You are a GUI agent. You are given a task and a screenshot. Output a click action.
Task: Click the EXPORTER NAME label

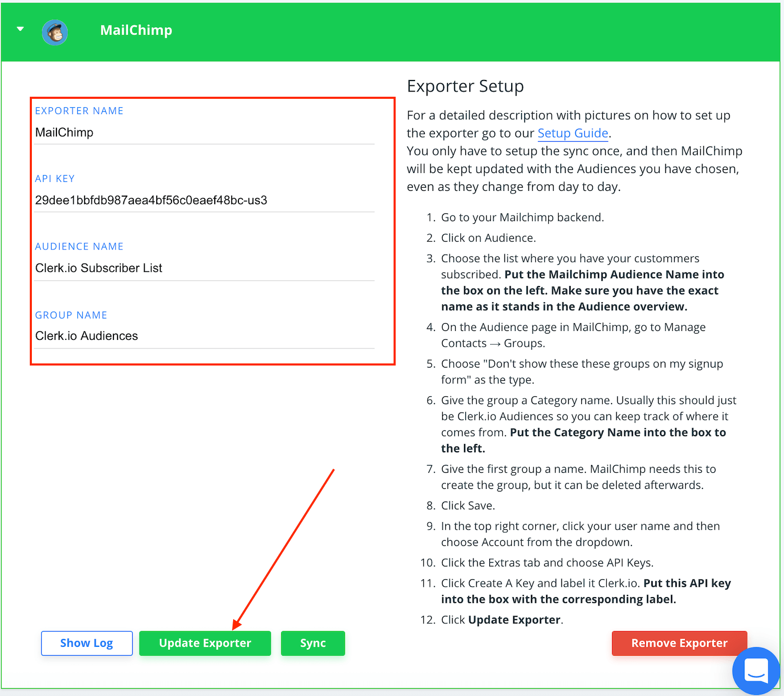(x=79, y=111)
